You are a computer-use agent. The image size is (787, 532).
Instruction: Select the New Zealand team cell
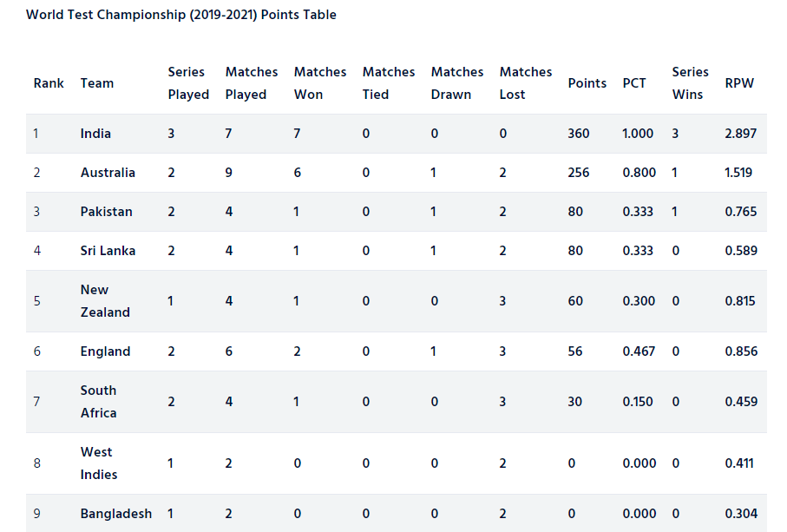(105, 301)
